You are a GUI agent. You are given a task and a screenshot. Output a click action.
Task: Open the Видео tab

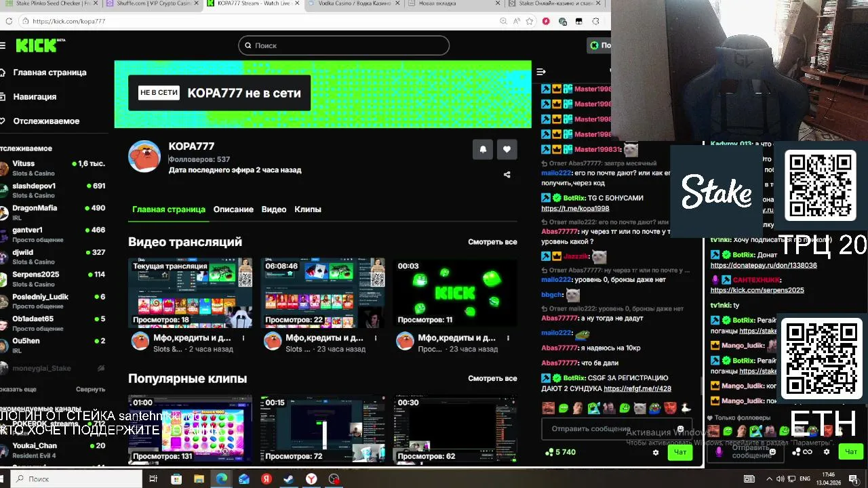274,209
